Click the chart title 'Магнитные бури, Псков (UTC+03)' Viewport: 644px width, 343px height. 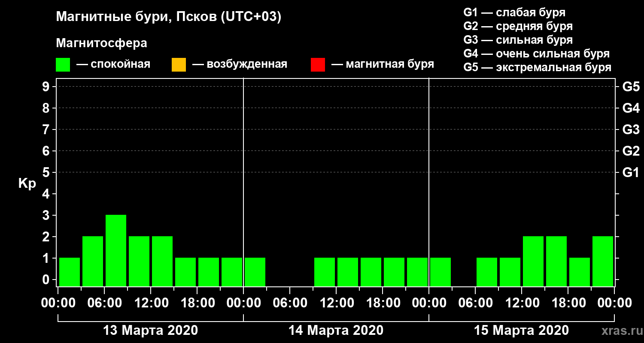click(x=169, y=17)
